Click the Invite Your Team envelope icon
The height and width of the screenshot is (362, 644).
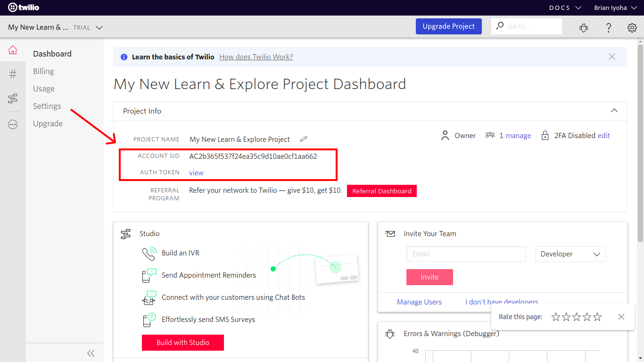[x=390, y=234]
